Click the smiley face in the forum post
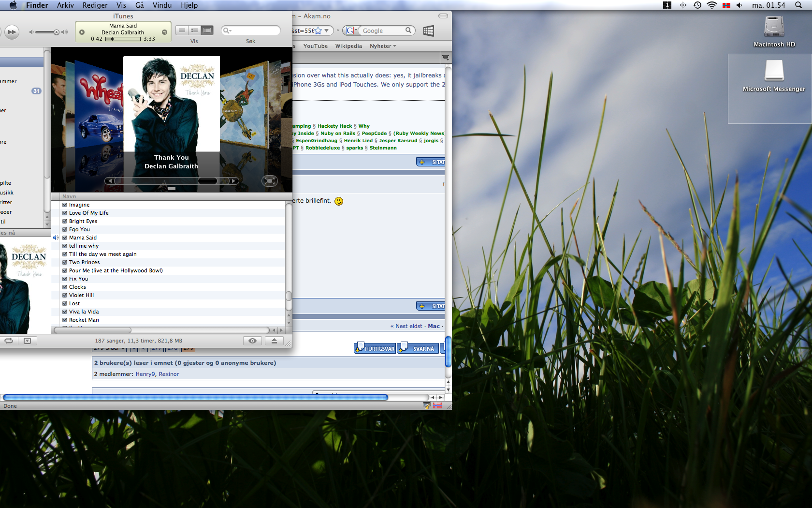Screen dimensions: 812x508 click(339, 201)
